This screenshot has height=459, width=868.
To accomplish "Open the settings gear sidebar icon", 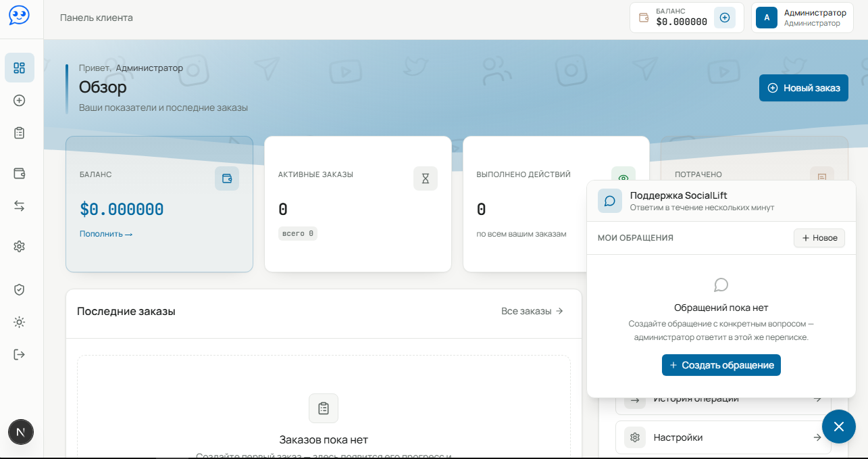I will (x=20, y=246).
